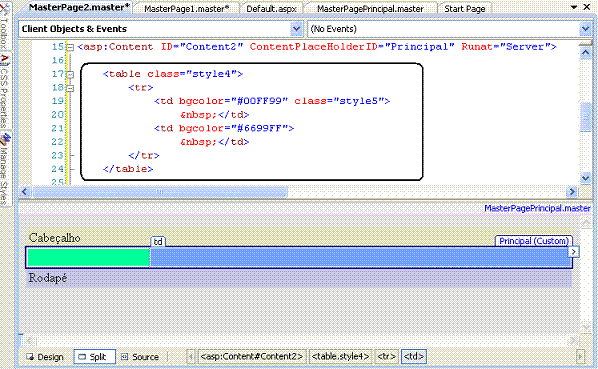Click the class="style4" attribute on line 17

192,74
